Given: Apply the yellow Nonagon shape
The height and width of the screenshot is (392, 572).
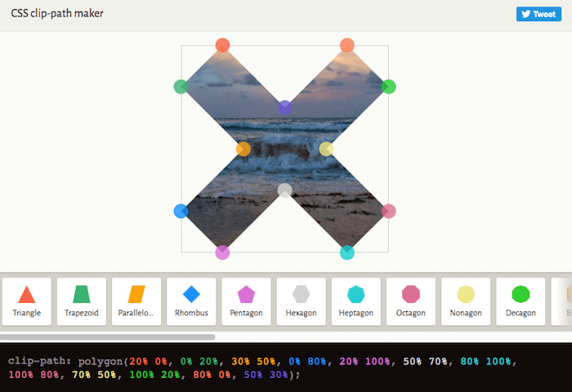Looking at the screenshot, I should point(466,301).
